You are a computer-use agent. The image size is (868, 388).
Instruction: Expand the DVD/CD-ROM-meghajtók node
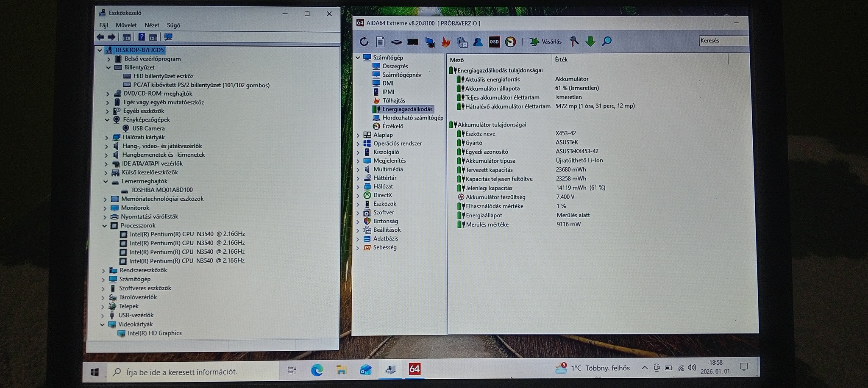108,94
